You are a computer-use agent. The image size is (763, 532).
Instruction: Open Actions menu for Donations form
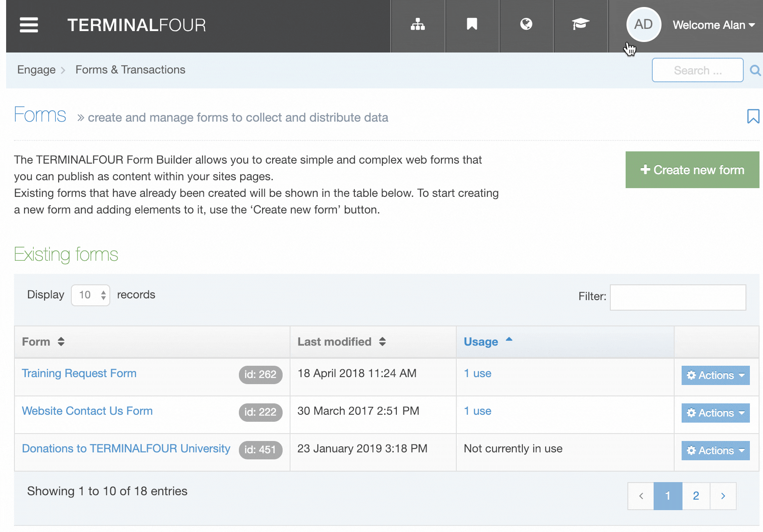[715, 451]
